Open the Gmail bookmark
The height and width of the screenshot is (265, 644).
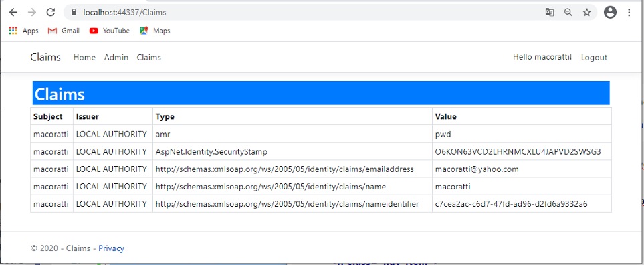pyautogui.click(x=64, y=31)
